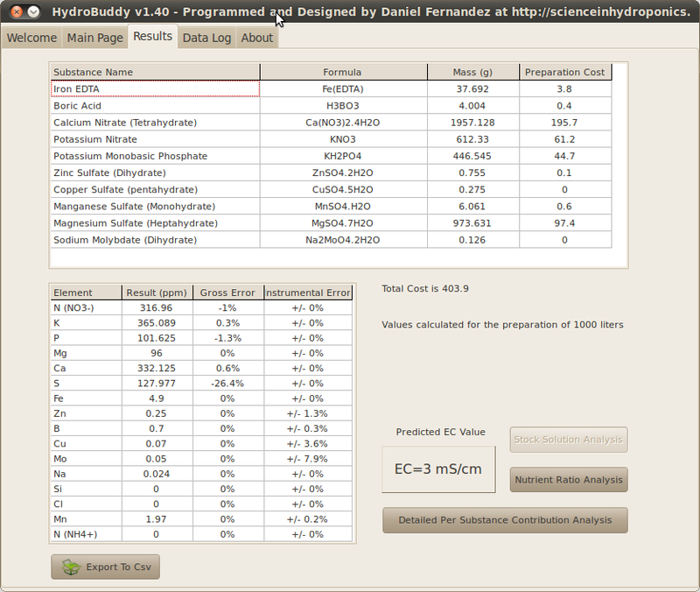Click Cu instrumental error +/- 3.6%
The width and height of the screenshot is (700, 592).
pos(308,444)
